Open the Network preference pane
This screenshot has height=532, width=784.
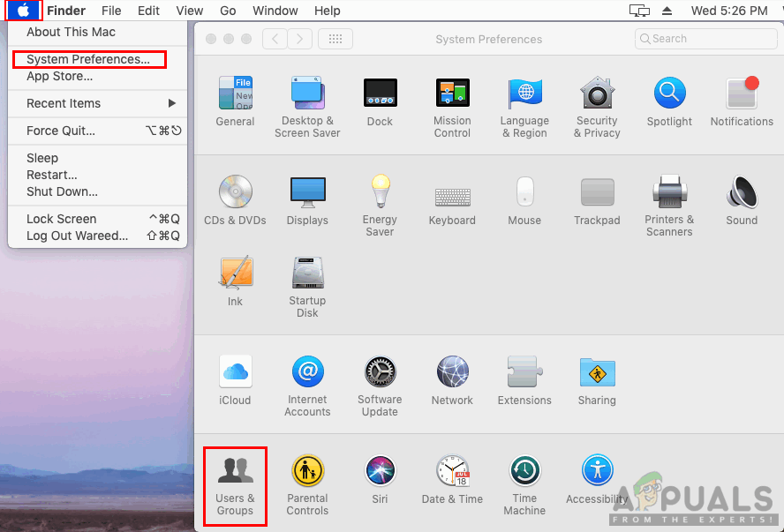click(452, 380)
